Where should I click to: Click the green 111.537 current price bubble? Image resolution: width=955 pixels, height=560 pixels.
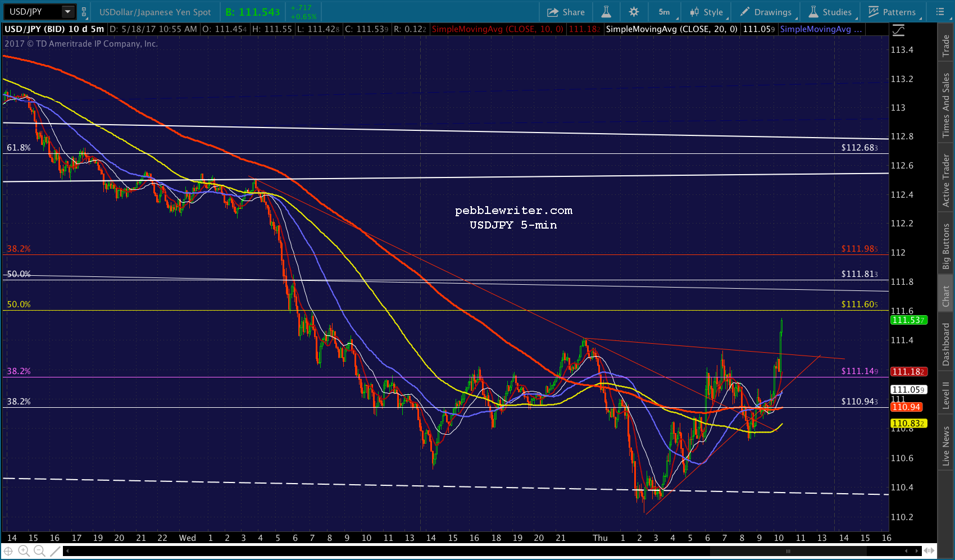tap(908, 320)
